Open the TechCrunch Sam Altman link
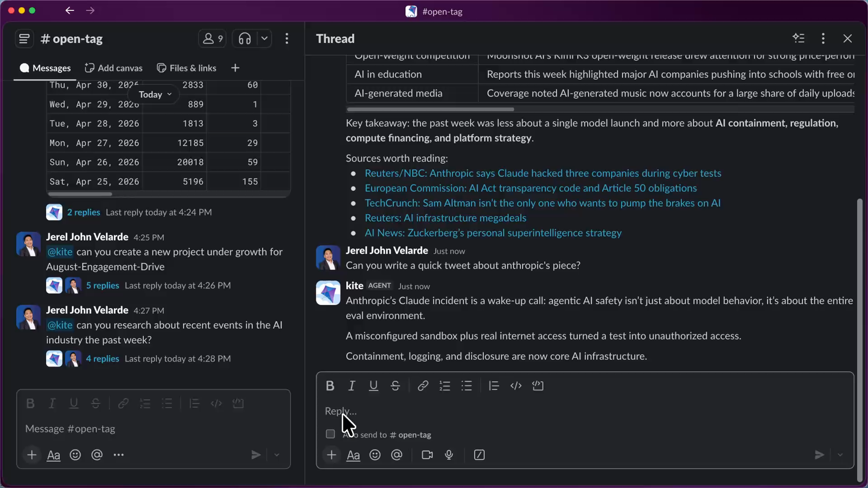The image size is (868, 488). [542, 203]
